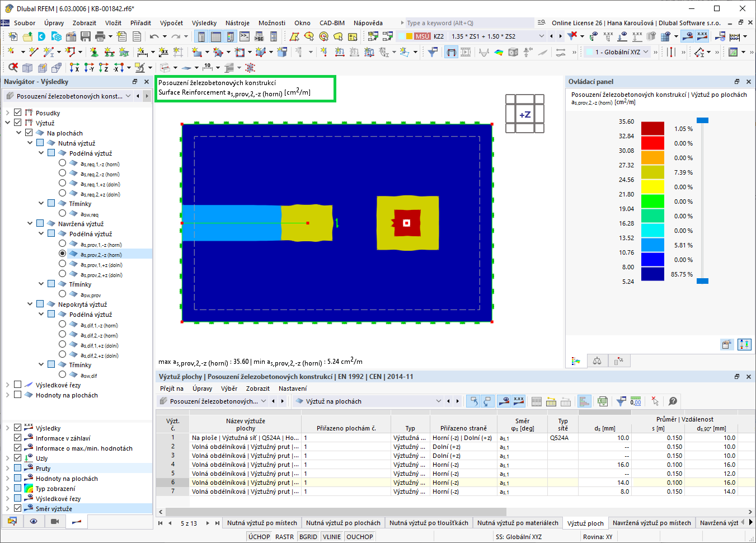Uncheck the Výztuž checkbox in Navigator

pyautogui.click(x=18, y=123)
